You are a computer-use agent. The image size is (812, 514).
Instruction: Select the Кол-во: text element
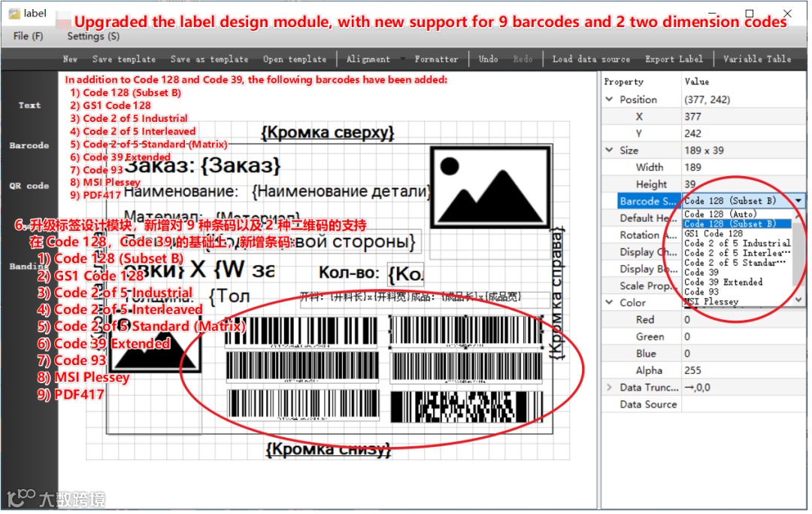349,273
